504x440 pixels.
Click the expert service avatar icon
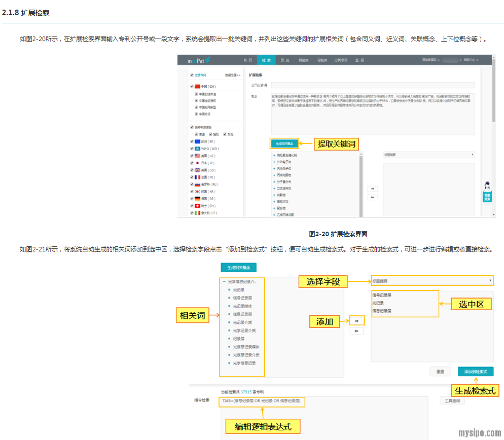click(x=487, y=186)
